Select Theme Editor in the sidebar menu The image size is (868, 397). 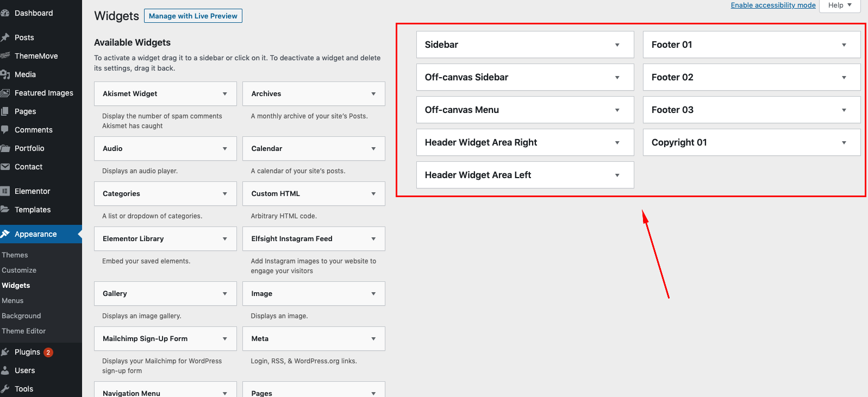pos(24,331)
